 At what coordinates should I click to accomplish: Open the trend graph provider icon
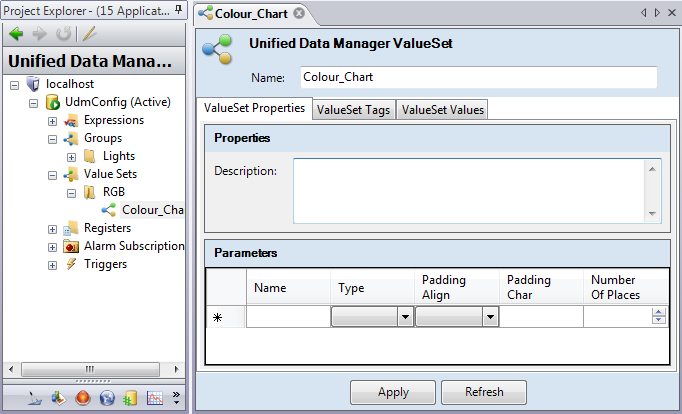point(155,398)
